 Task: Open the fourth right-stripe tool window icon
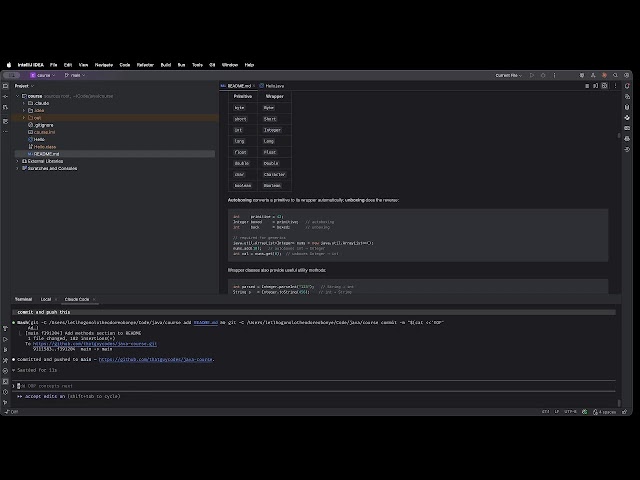pos(627,118)
